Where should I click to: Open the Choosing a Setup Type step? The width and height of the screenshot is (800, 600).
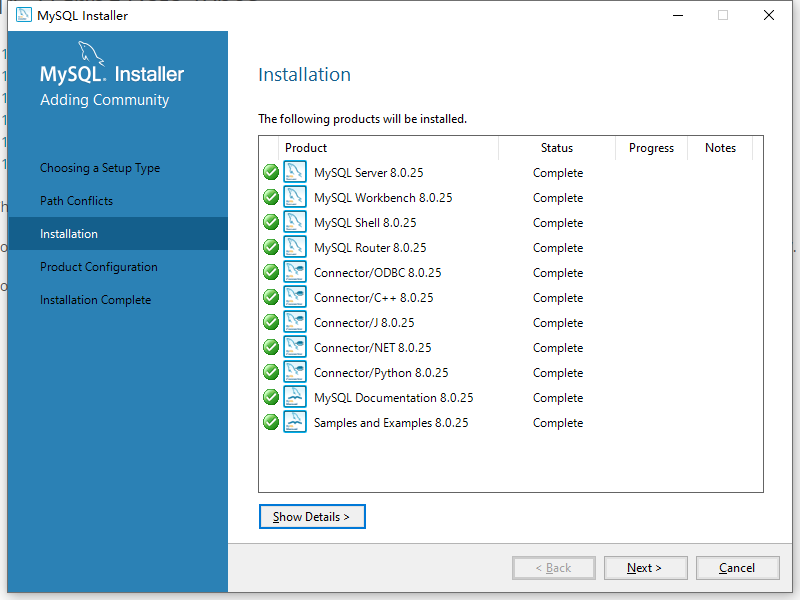[x=100, y=168]
